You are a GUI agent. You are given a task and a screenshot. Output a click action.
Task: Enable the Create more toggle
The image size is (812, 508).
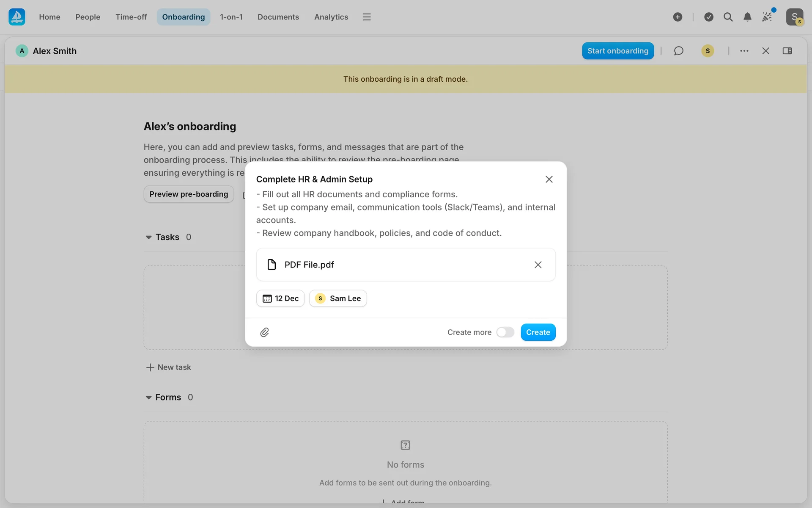(x=505, y=332)
